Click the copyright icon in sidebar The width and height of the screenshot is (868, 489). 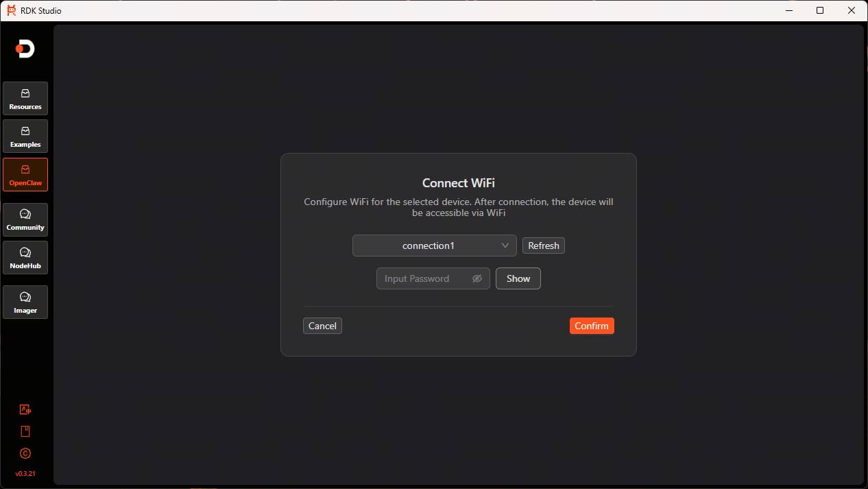[25, 453]
